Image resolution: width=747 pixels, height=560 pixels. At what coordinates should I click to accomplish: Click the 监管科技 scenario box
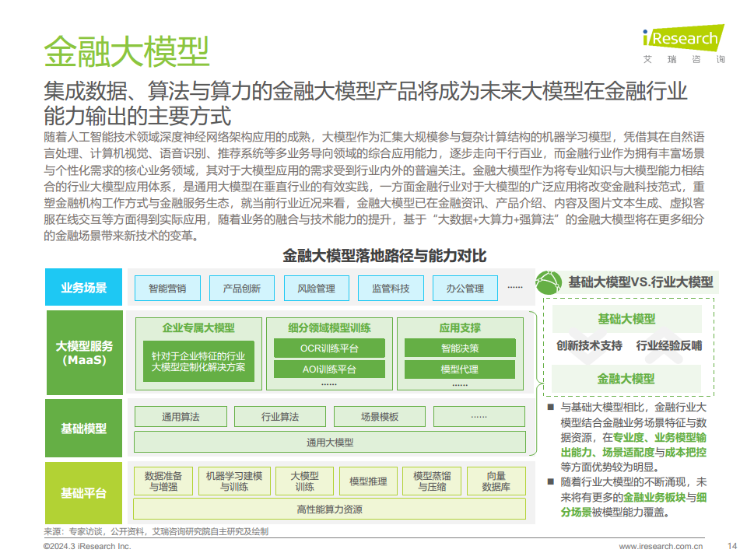coord(390,289)
